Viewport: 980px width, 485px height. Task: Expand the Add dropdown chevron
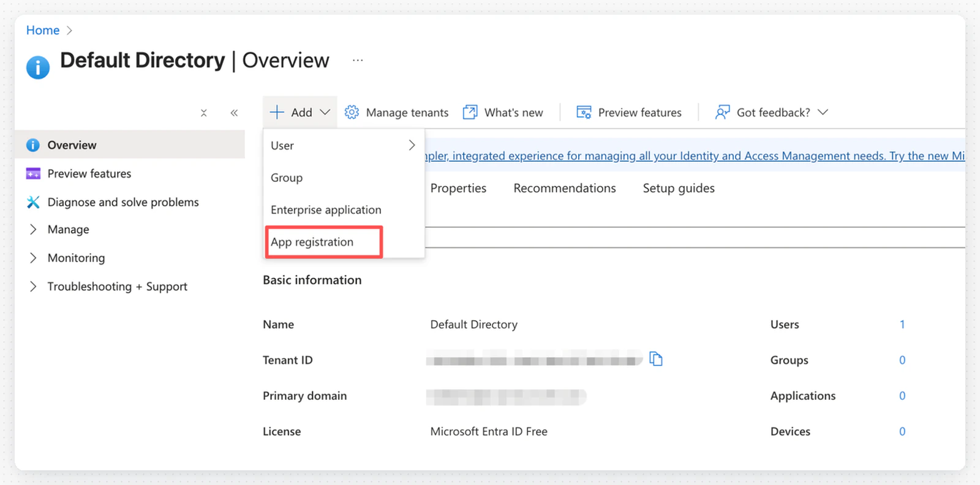[325, 112]
